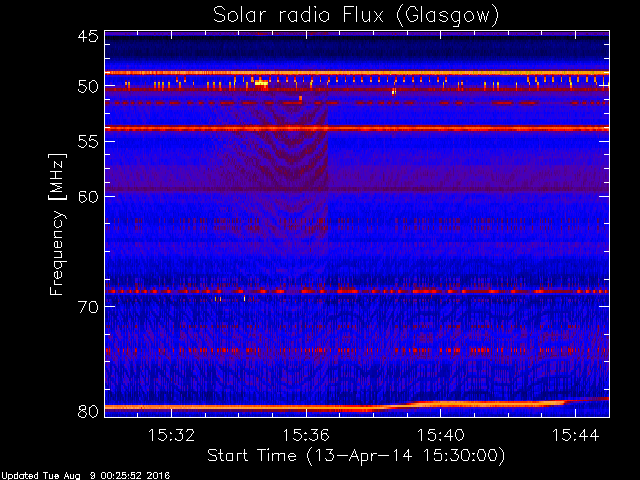Click the plot title 'Solar radio Flux (Glasgow)'
This screenshot has width=640, height=480.
pyautogui.click(x=356, y=16)
